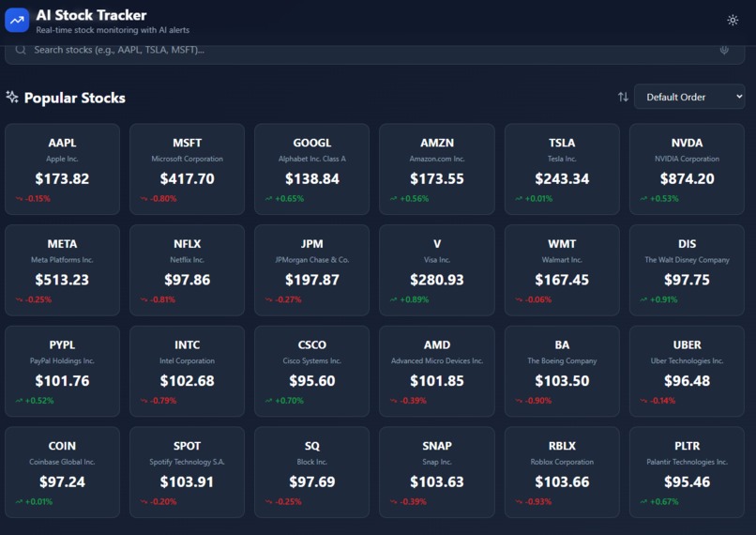Open the AAPL Apple Inc. card
The image size is (756, 535).
click(62, 169)
